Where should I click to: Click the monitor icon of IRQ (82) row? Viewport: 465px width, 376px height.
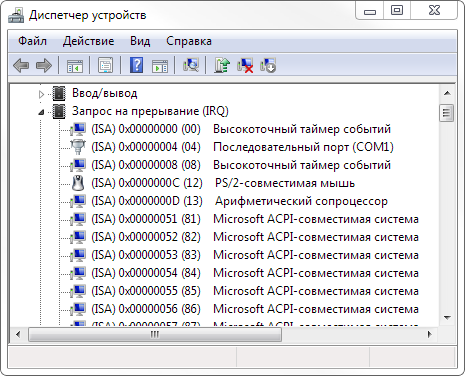point(78,237)
